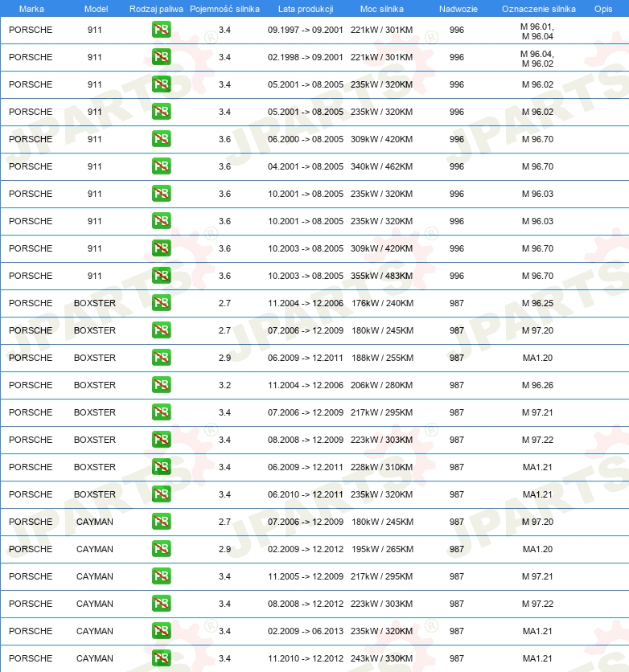Click petrol fuel icon in 911 02.1998 row
629x672 pixels.
(161, 57)
